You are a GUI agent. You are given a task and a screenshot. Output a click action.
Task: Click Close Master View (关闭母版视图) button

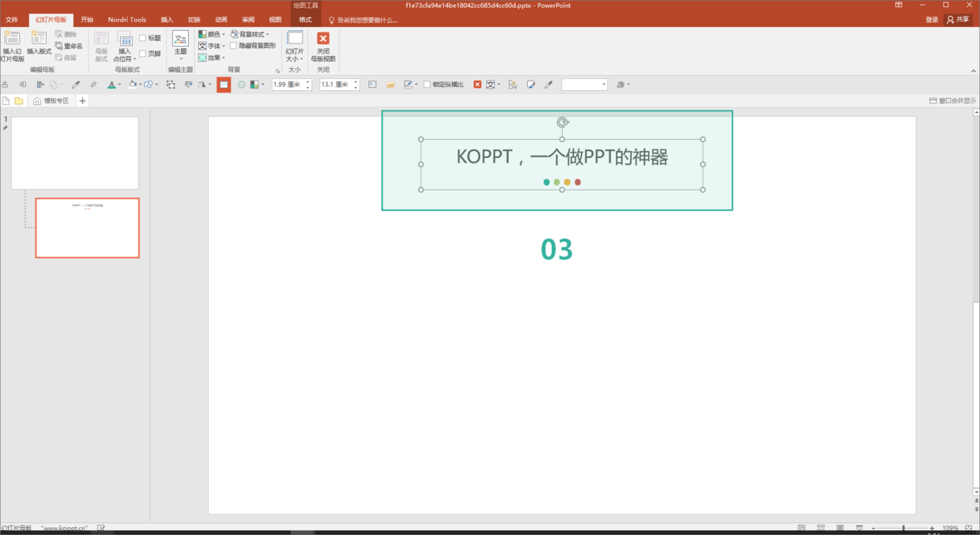pos(322,46)
